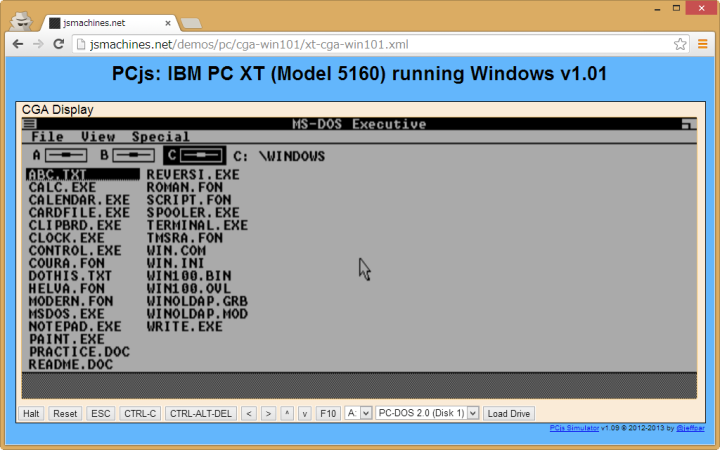Open the File menu
Image resolution: width=720 pixels, height=450 pixels.
(x=47, y=137)
